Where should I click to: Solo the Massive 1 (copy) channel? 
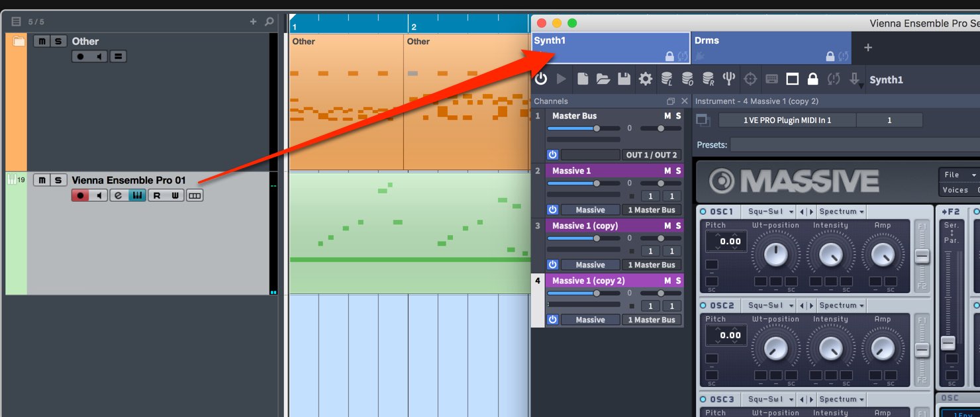click(678, 226)
